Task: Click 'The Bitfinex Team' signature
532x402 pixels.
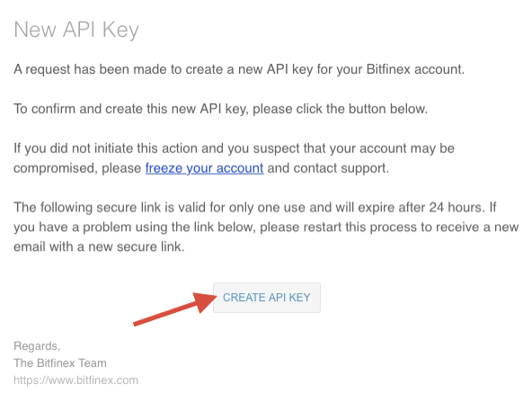Action: click(60, 363)
